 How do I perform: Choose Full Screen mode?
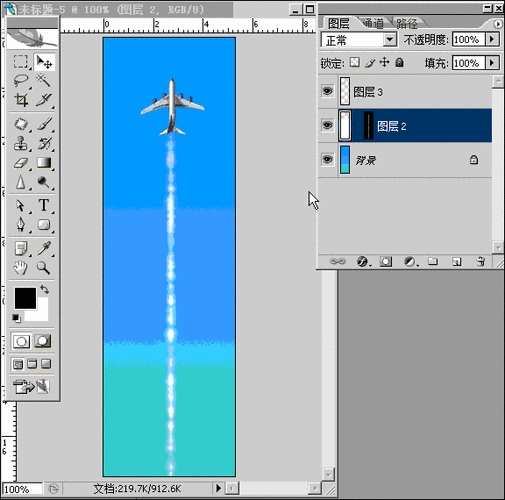(46, 364)
